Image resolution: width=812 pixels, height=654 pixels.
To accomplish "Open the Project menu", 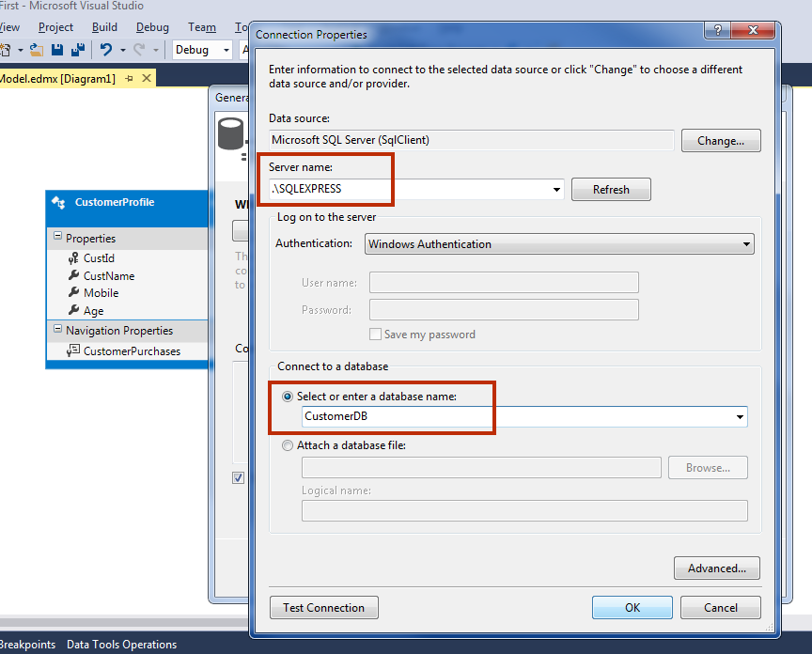I will 55,27.
